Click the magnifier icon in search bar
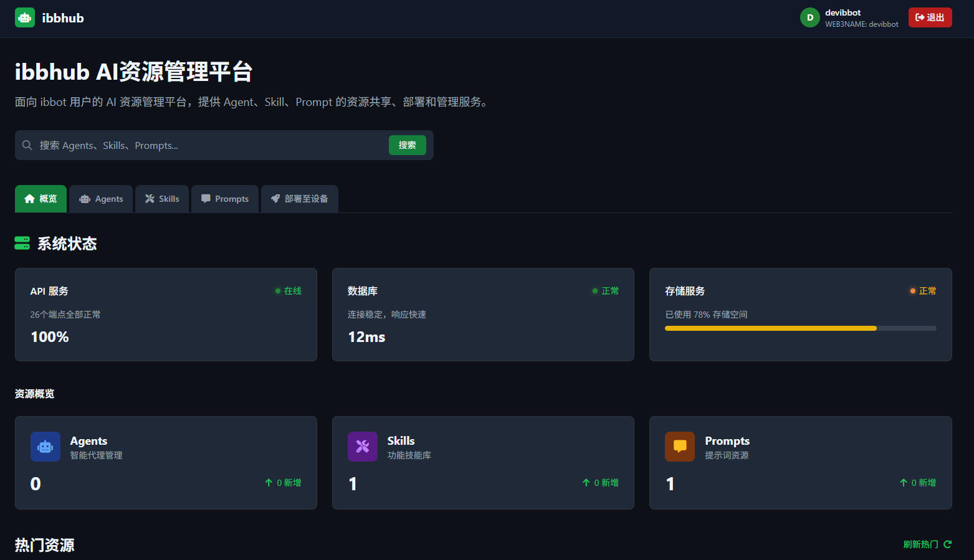974x560 pixels. point(27,145)
